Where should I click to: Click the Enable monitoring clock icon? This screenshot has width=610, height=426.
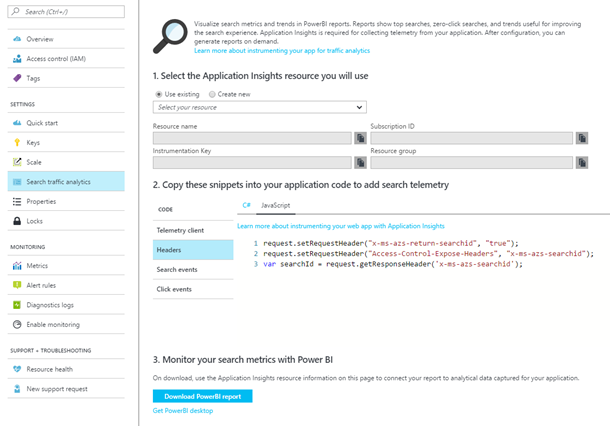[x=17, y=324]
